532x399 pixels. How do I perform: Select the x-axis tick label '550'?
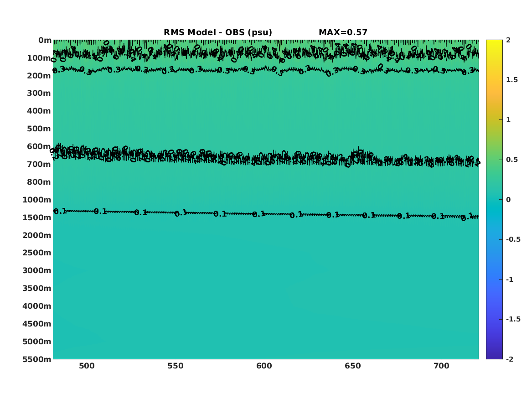pyautogui.click(x=176, y=366)
